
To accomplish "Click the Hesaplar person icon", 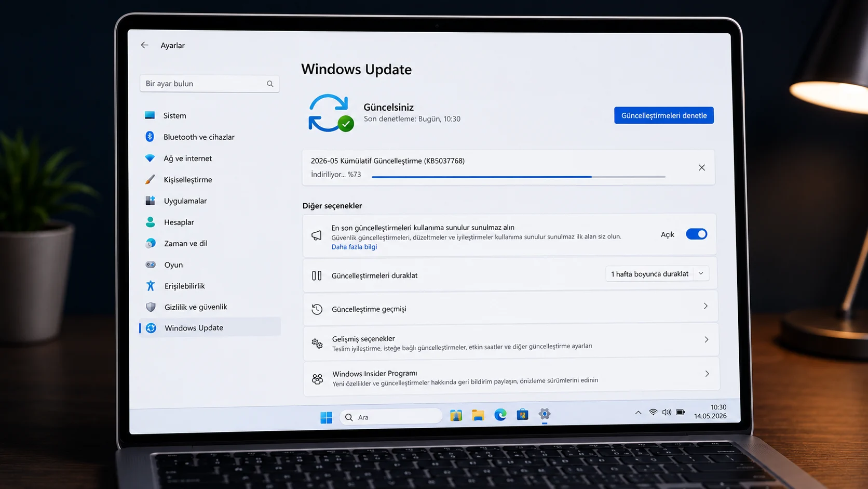I will click(x=151, y=222).
